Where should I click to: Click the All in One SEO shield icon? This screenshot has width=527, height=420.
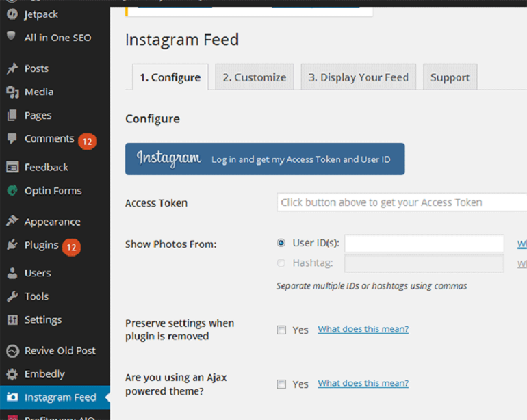pos(12,36)
